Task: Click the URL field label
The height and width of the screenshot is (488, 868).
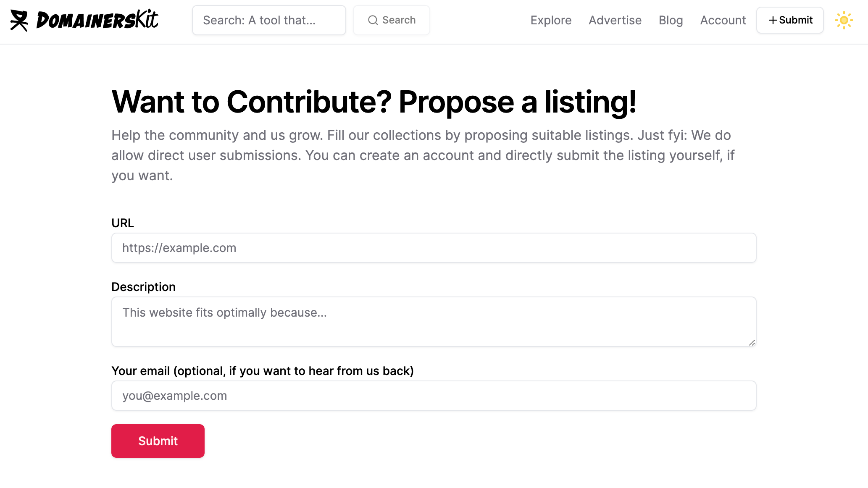Action: pyautogui.click(x=123, y=223)
